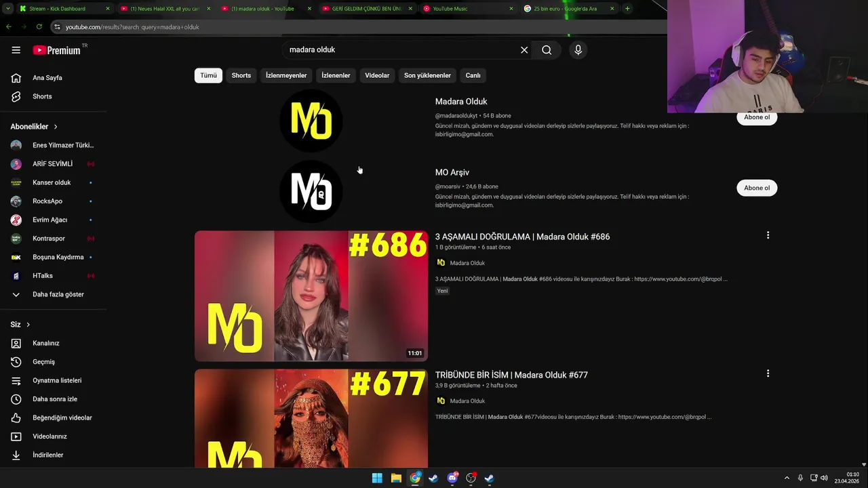Select the Tümü filter chip

coord(208,75)
